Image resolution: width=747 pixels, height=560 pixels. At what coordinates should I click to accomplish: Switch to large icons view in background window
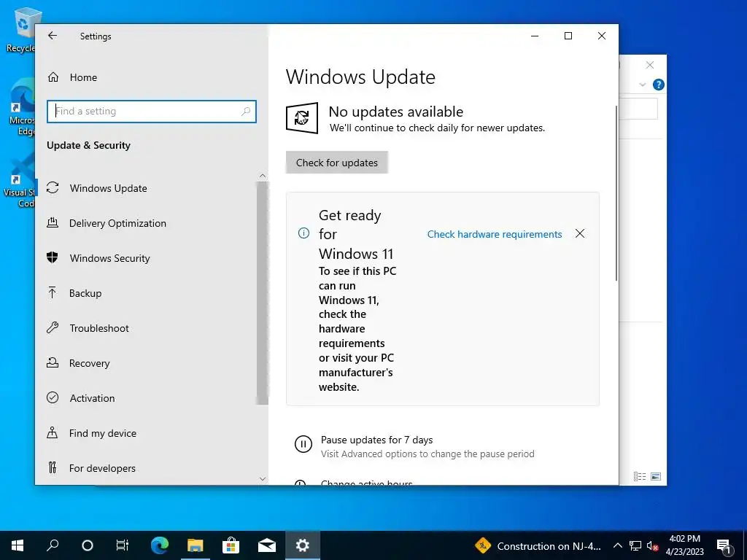click(656, 476)
